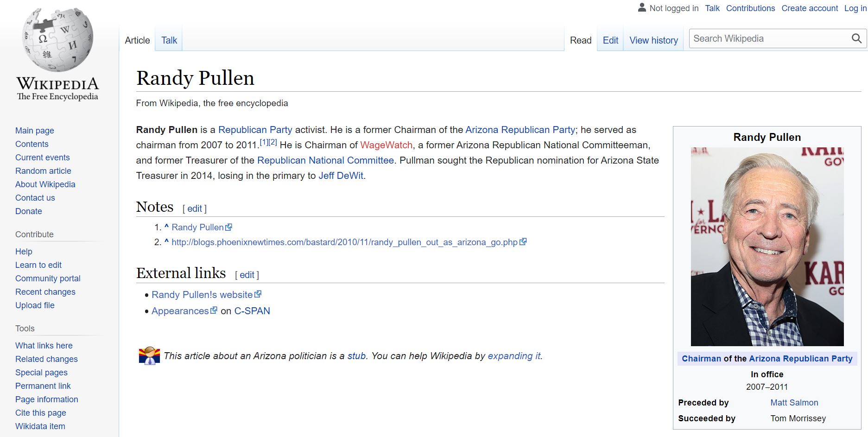Click the stub link in article notice
The width and height of the screenshot is (868, 437).
click(357, 356)
